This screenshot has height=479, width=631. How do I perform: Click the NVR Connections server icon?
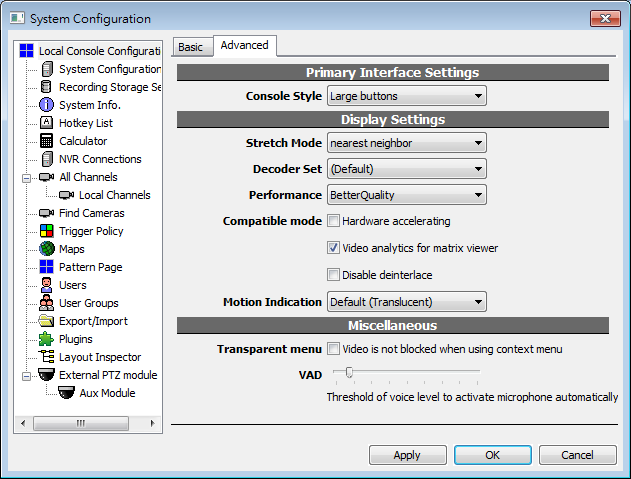click(x=47, y=159)
